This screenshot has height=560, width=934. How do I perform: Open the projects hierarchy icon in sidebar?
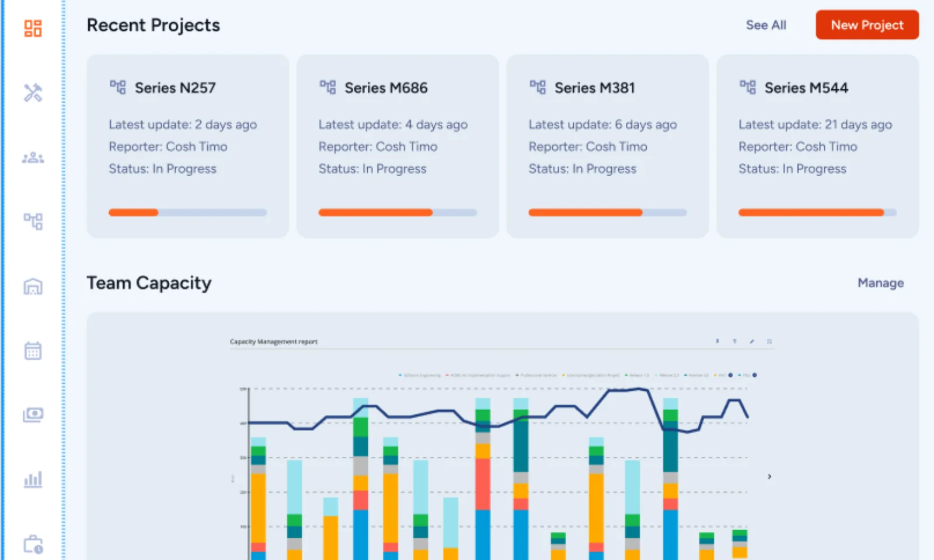coord(33,221)
